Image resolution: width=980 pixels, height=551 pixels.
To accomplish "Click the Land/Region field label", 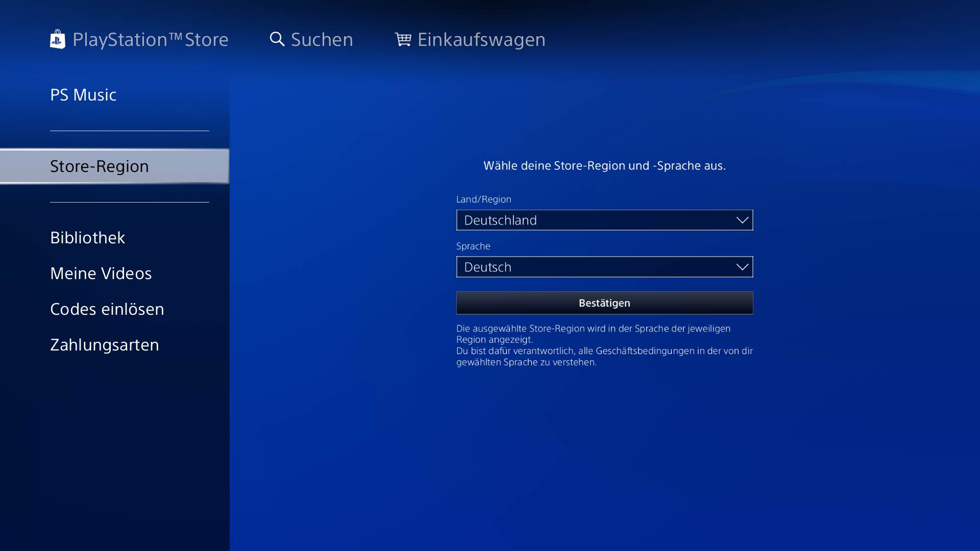I will 484,199.
